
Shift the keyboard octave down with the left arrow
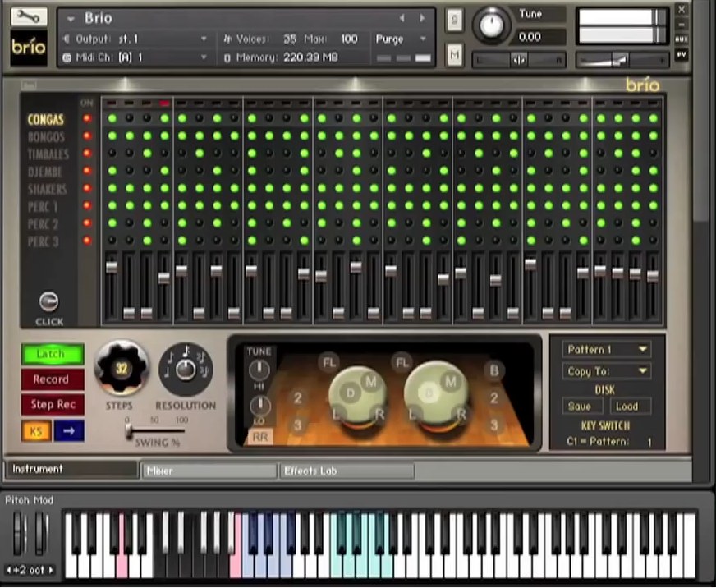[8, 570]
